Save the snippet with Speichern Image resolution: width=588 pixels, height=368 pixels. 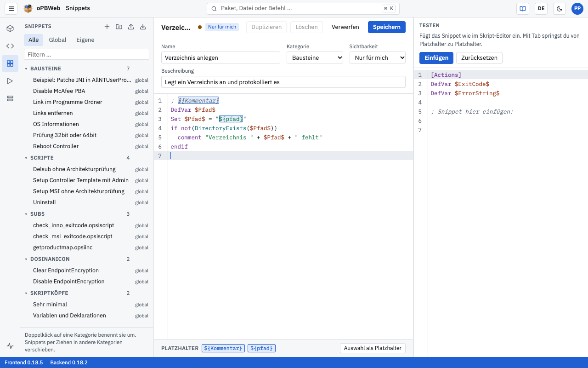(387, 27)
